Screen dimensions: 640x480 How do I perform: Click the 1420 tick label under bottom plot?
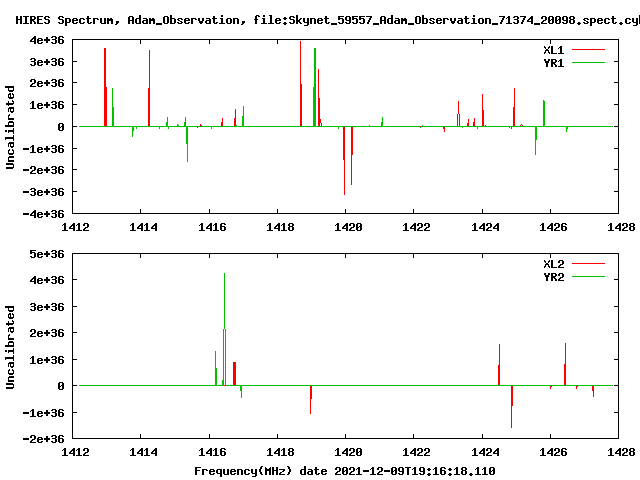[x=348, y=452]
